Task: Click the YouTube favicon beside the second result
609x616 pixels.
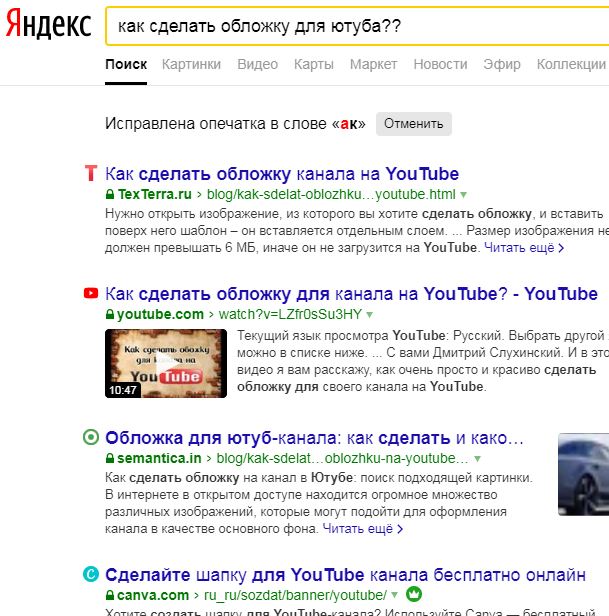Action: pos(91,293)
